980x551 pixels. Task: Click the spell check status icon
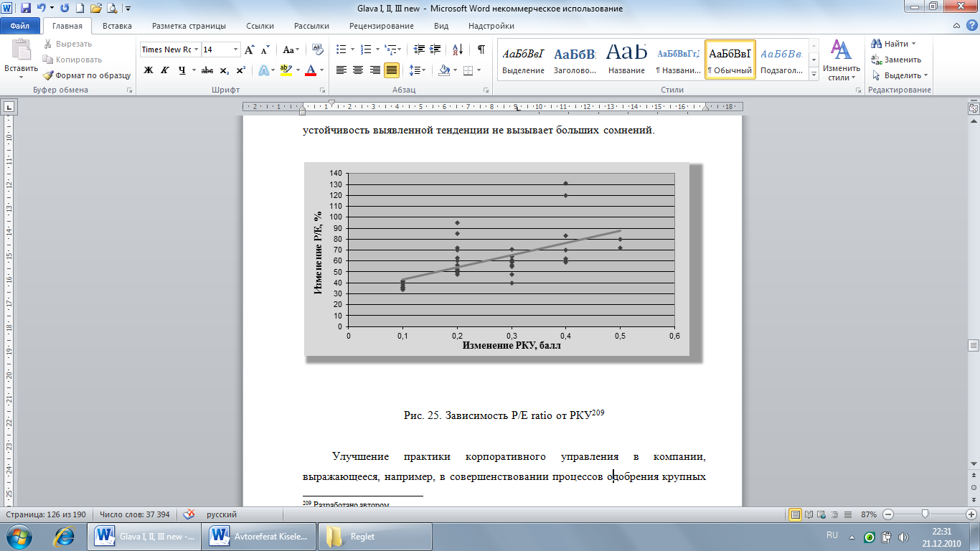189,514
